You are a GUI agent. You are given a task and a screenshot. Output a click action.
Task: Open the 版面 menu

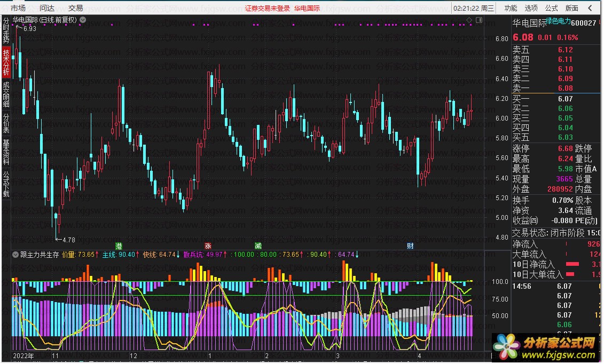coord(571,7)
